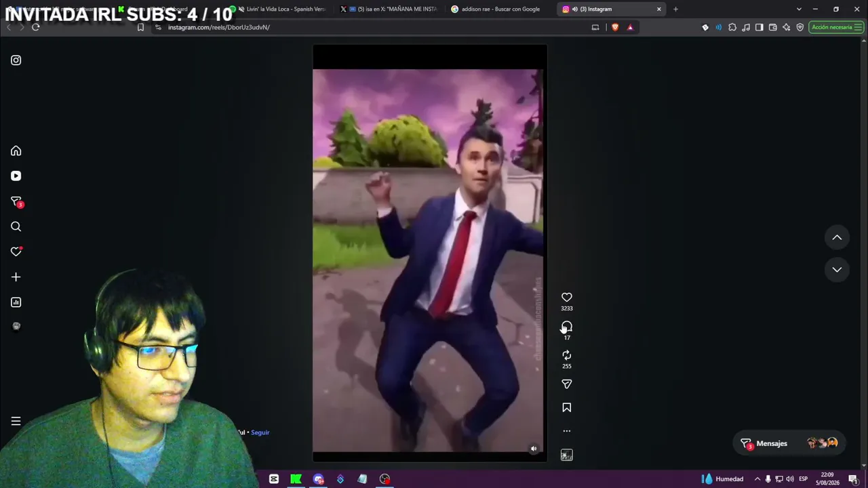Screen dimensions: 868x488
Task: Follow the account via Seguir
Action: coord(260,432)
